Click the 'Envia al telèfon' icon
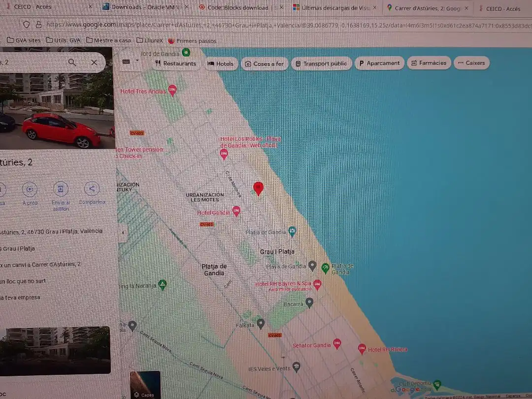The width and height of the screenshot is (532, 399). [x=61, y=189]
